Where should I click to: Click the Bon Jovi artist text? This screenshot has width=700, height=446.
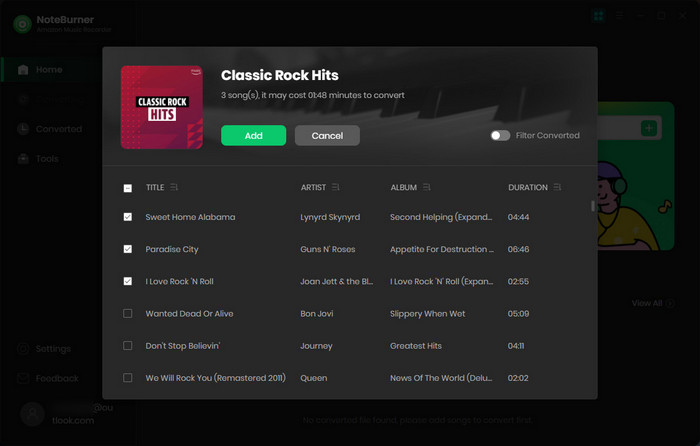coord(317,313)
